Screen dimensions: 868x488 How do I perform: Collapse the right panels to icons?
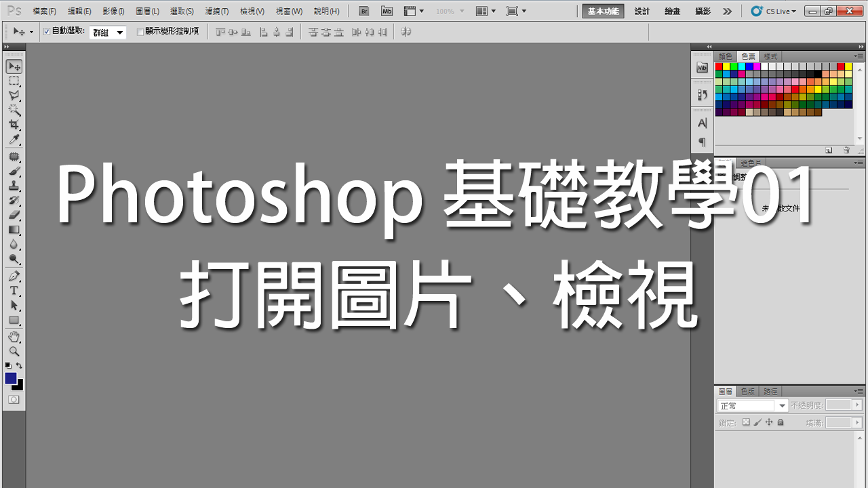[860, 47]
